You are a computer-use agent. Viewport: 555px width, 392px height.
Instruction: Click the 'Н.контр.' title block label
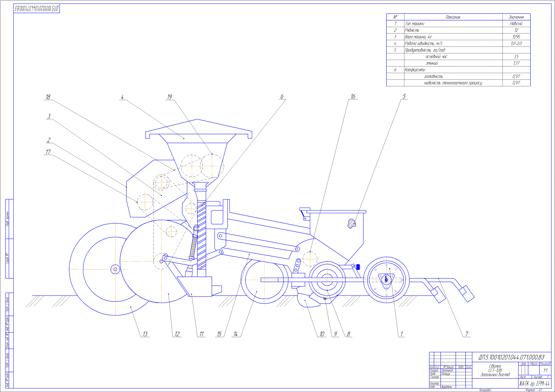[434, 383]
